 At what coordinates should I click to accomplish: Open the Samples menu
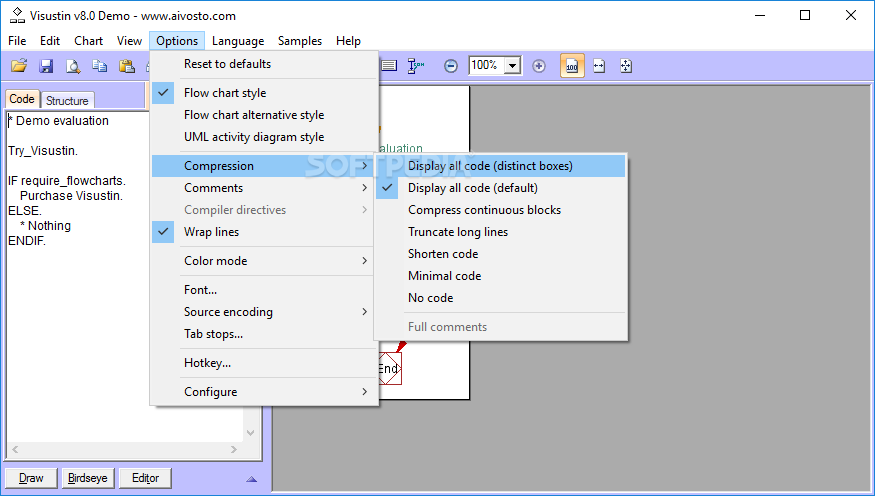[300, 41]
